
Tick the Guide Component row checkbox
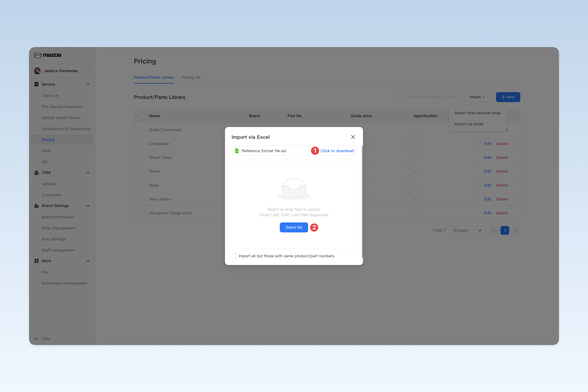142,130
